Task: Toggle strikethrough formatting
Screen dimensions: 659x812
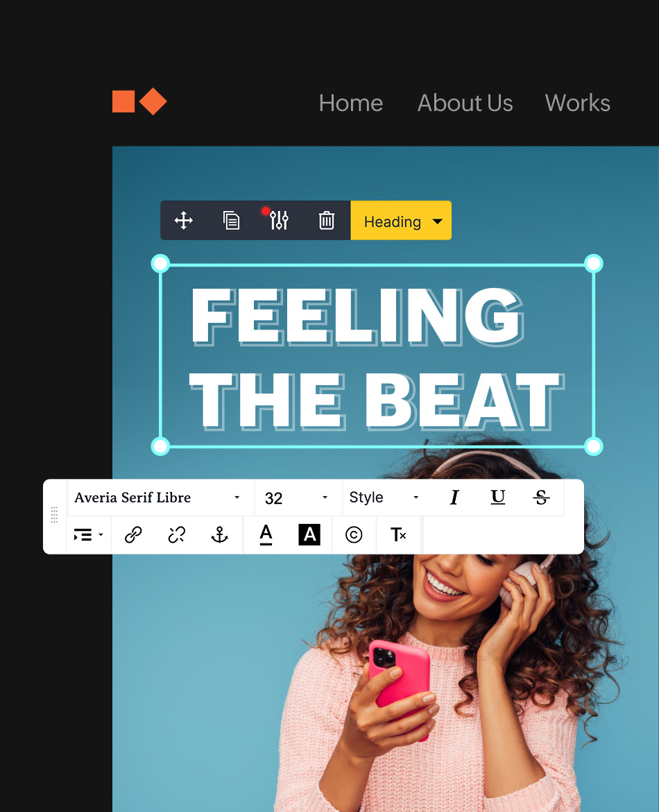Action: click(541, 497)
